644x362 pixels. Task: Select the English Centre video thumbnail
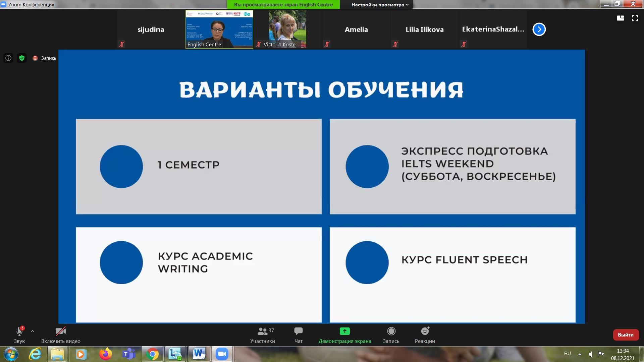click(x=219, y=29)
